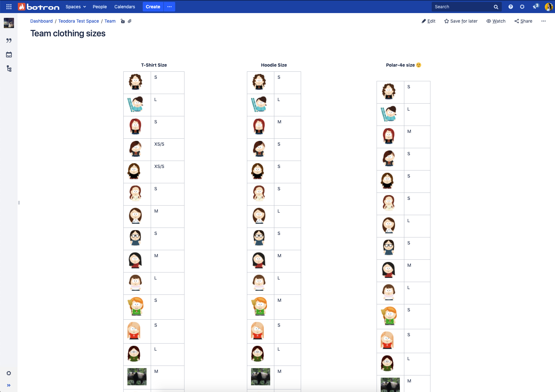Click the search magnifier icon
This screenshot has width=555, height=392.
pyautogui.click(x=496, y=7)
